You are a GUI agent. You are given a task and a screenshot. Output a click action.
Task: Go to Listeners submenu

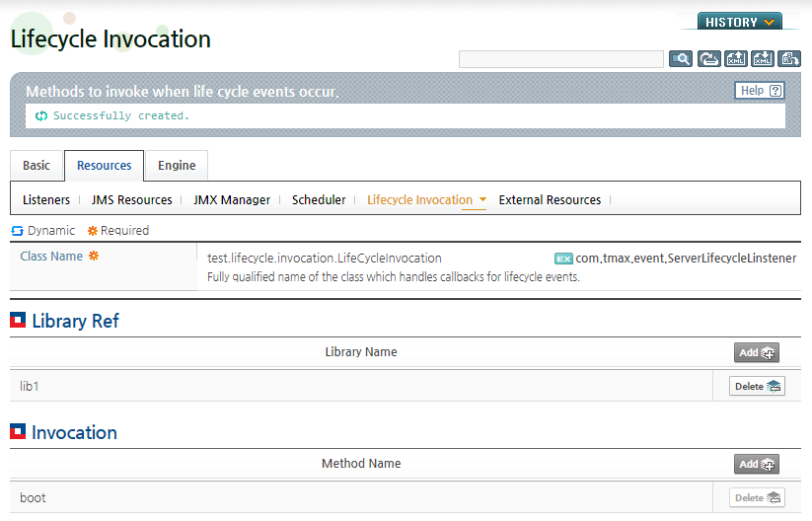click(46, 200)
